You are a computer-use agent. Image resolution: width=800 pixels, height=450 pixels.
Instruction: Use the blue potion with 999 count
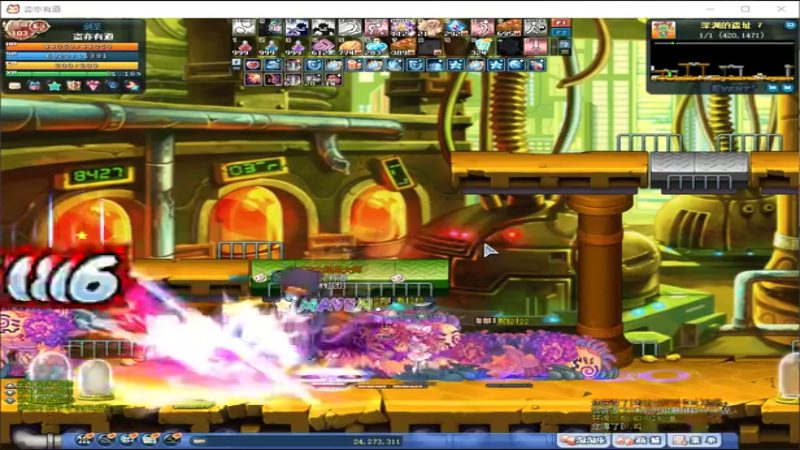tap(270, 46)
